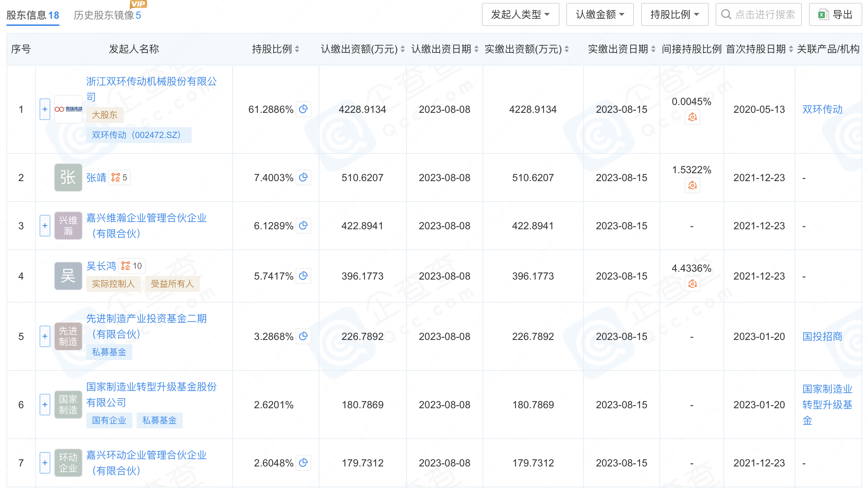
Task: Click pie chart icon next to 7.4003%
Action: pyautogui.click(x=303, y=178)
